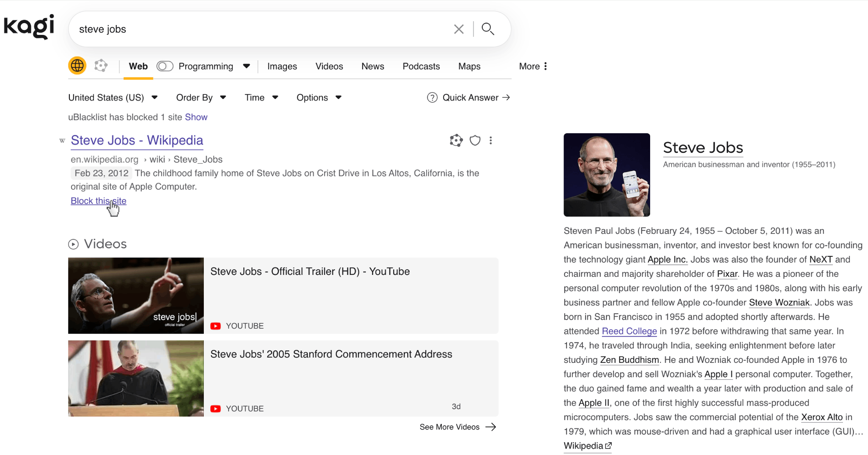
Task: Click the shield icon on Wikipedia result
Action: [475, 140]
